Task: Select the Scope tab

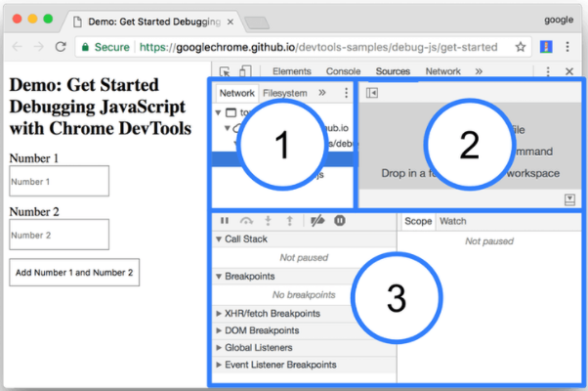Action: pyautogui.click(x=418, y=221)
